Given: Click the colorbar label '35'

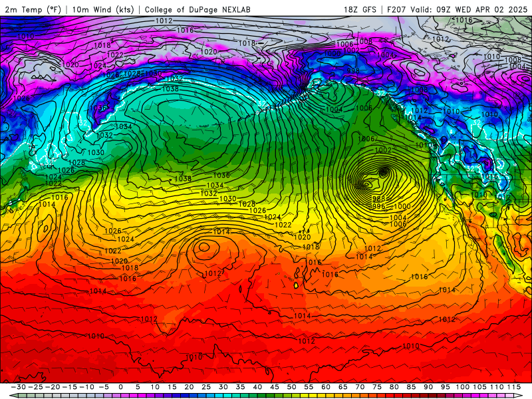Looking at the screenshot, I should pos(240,387).
